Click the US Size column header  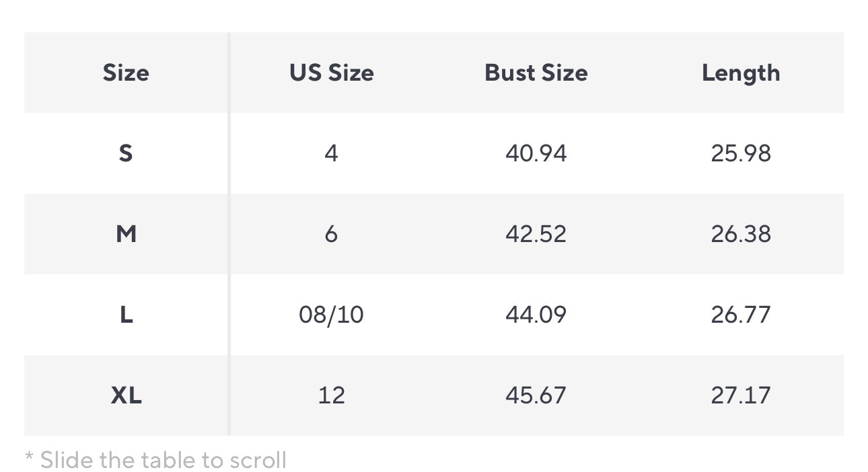click(x=331, y=73)
